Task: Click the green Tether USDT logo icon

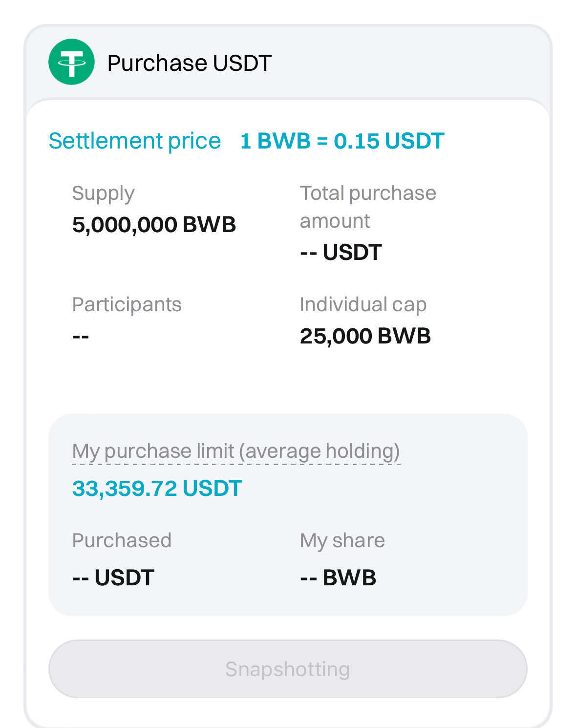Action: pyautogui.click(x=71, y=62)
